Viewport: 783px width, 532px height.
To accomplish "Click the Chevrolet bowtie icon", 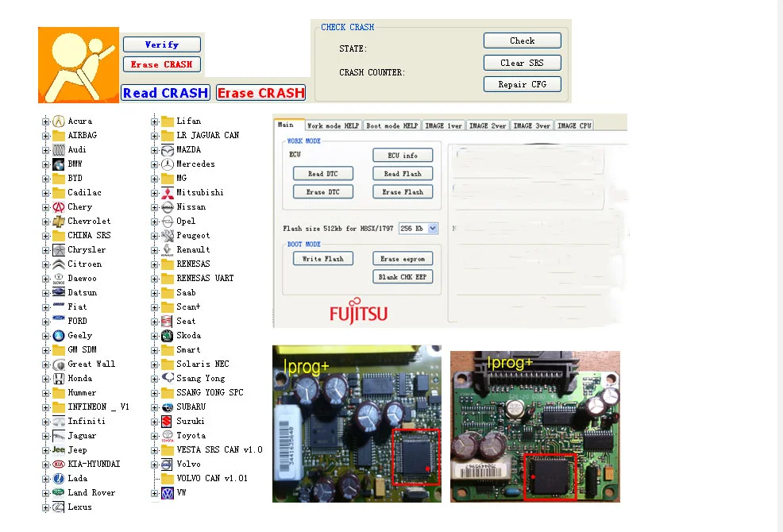I will click(x=59, y=222).
